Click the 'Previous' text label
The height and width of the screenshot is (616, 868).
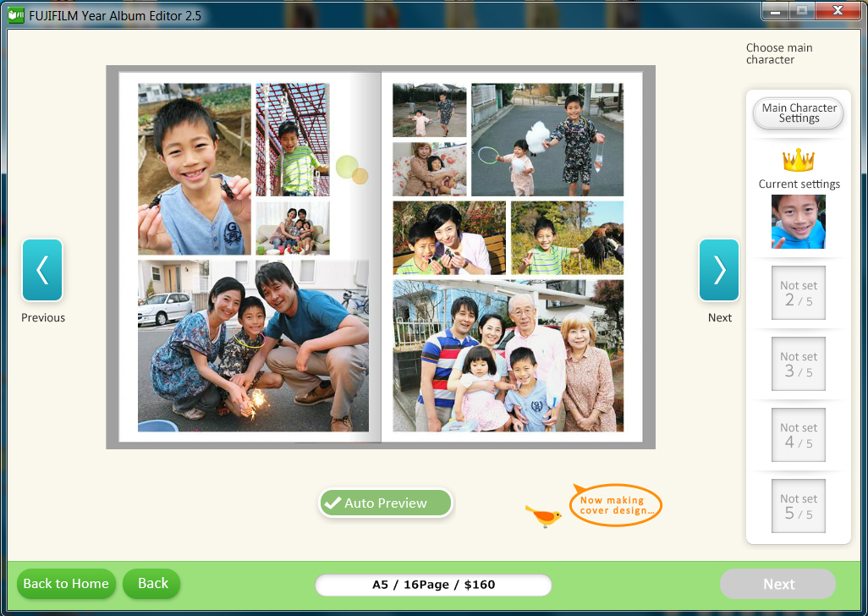(x=43, y=317)
